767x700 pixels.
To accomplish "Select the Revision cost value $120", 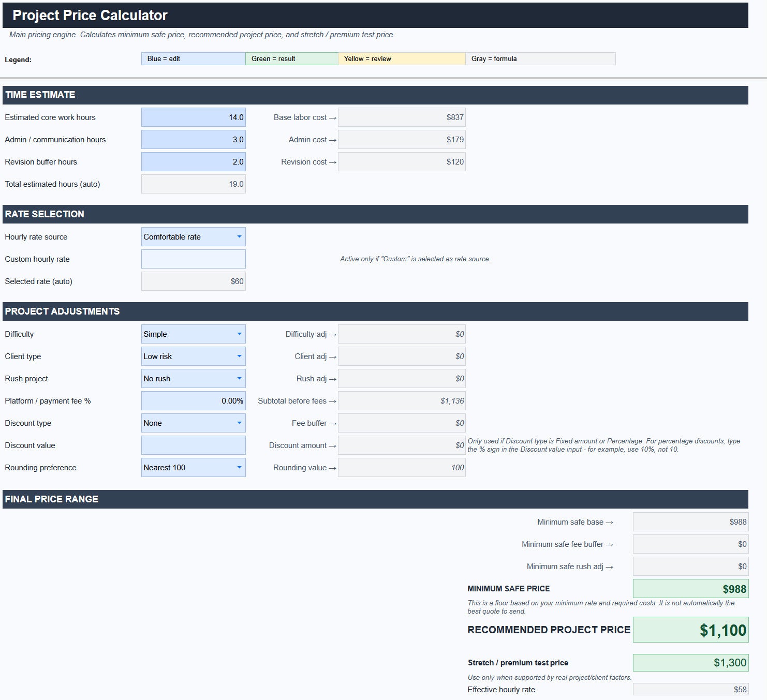I will click(x=402, y=162).
